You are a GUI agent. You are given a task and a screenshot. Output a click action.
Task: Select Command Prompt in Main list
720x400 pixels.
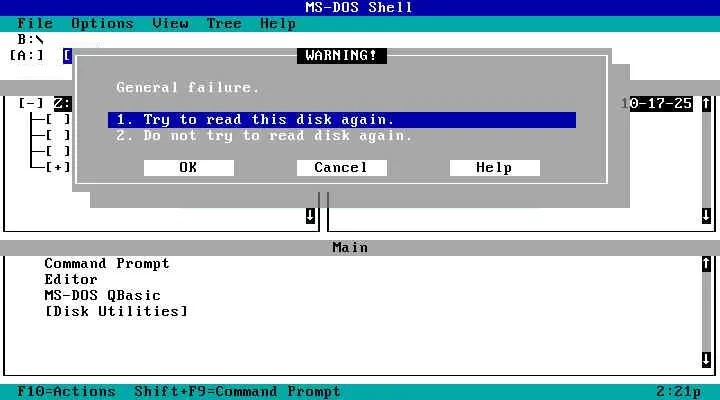[107, 264]
